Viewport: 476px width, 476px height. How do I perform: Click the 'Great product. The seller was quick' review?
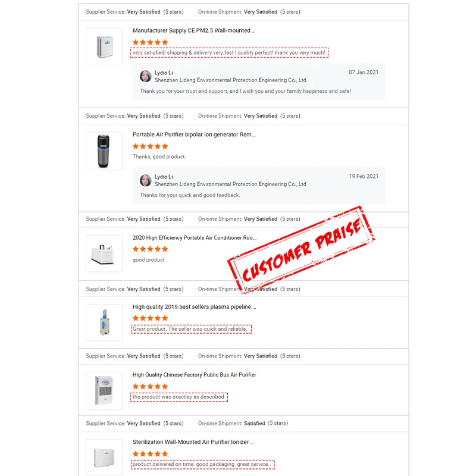191,329
